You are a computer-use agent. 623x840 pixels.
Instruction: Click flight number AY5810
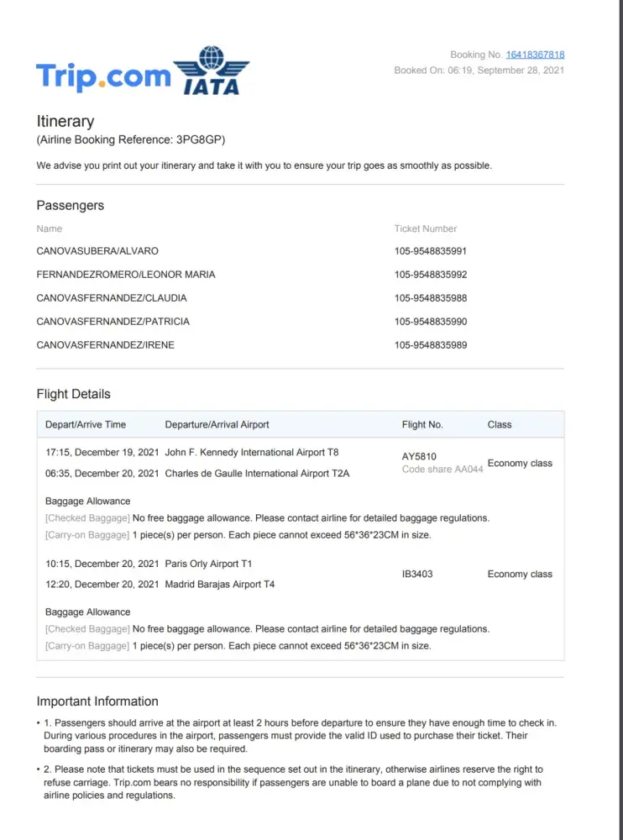tap(419, 457)
